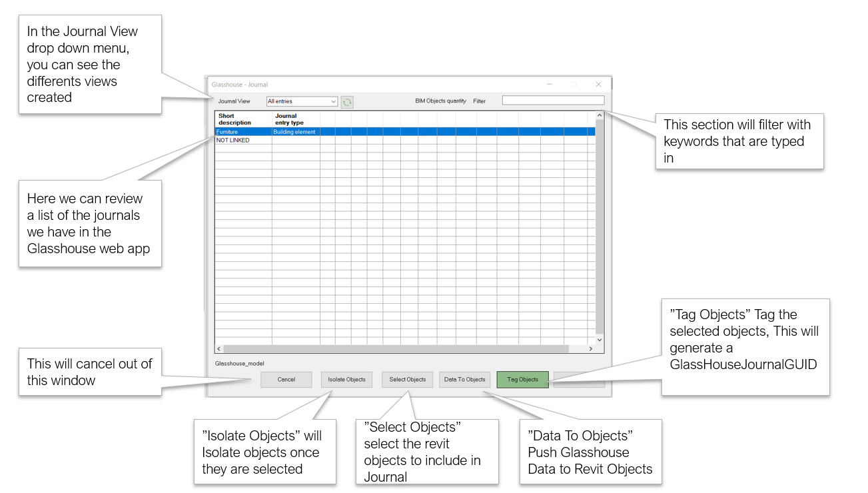Viewport: 868px width, 493px height.
Task: Maximize the Glasshouse - Journal window
Action: tap(574, 85)
